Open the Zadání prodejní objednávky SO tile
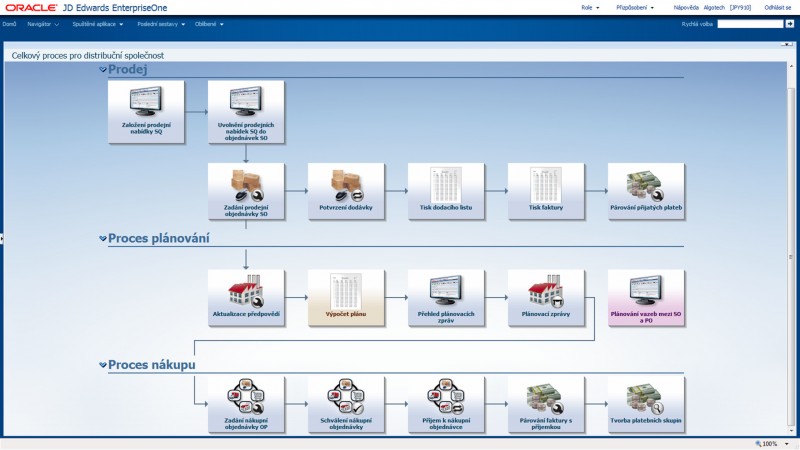The image size is (800, 450). click(x=246, y=190)
